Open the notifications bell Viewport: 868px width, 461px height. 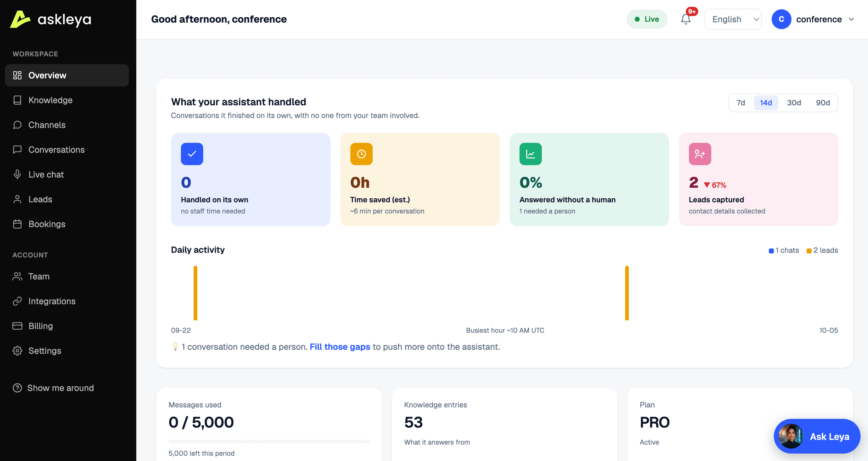coord(686,19)
